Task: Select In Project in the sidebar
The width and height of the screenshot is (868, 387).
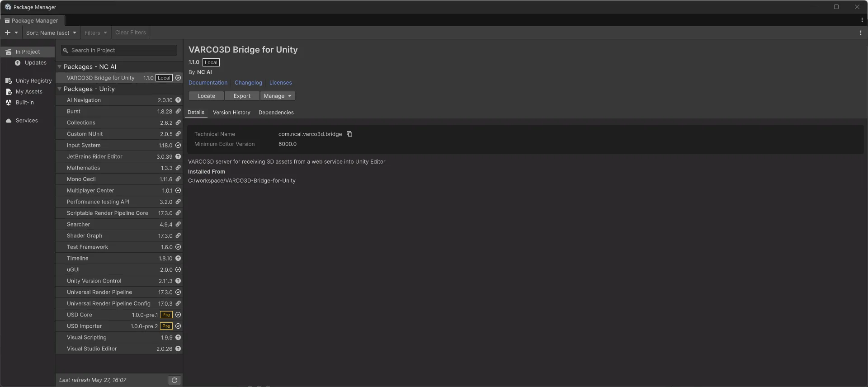Action: pos(28,52)
